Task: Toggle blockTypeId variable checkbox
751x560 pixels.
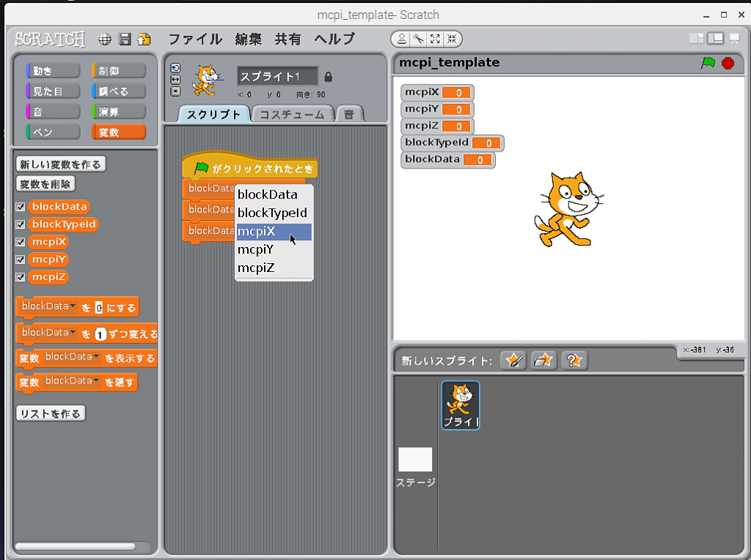Action: pyautogui.click(x=20, y=224)
